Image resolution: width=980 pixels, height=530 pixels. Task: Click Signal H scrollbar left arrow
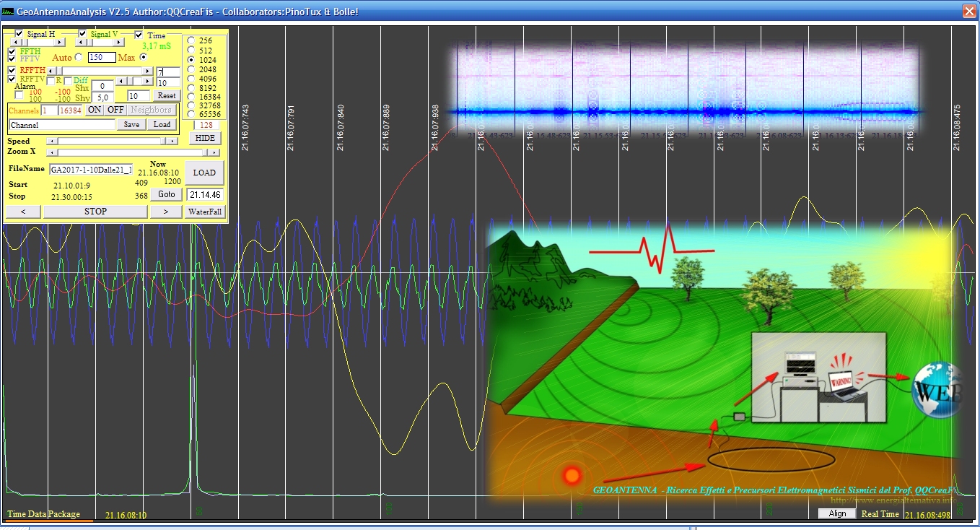coord(16,43)
